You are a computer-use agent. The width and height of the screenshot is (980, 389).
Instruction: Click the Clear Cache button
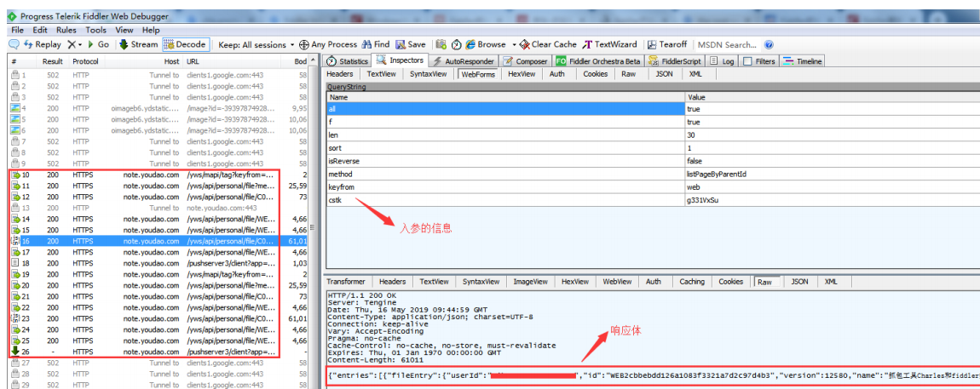(548, 44)
